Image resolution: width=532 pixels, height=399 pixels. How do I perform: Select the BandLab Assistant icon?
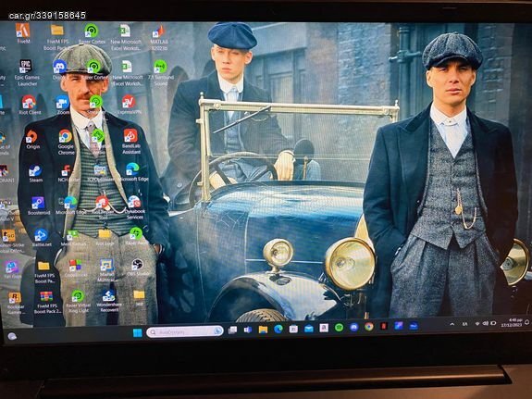(131, 142)
